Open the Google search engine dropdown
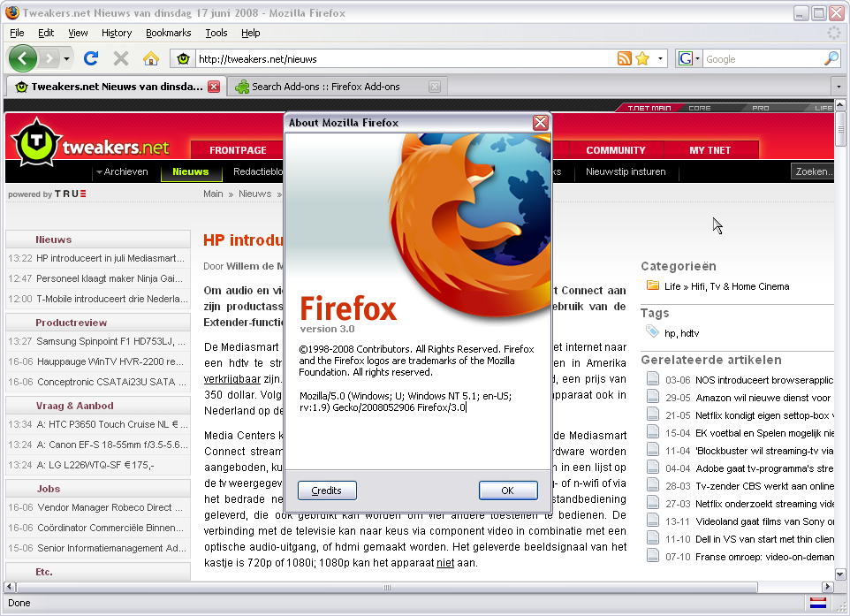Image resolution: width=850 pixels, height=616 pixels. [689, 58]
